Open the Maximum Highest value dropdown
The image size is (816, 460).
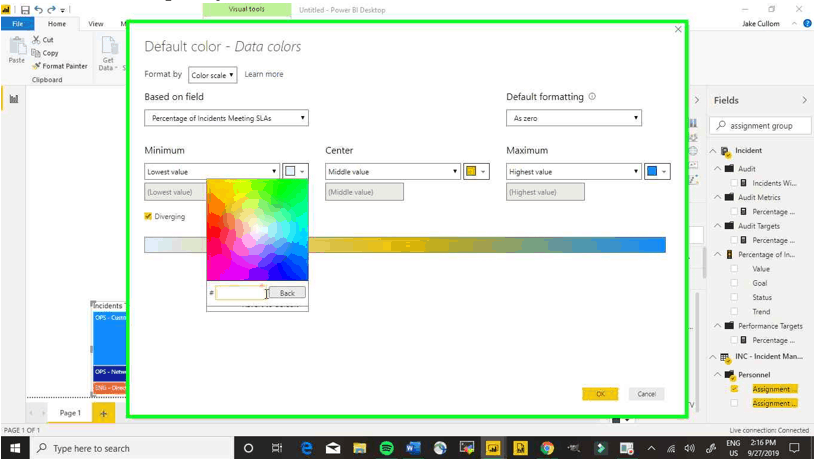[573, 172]
